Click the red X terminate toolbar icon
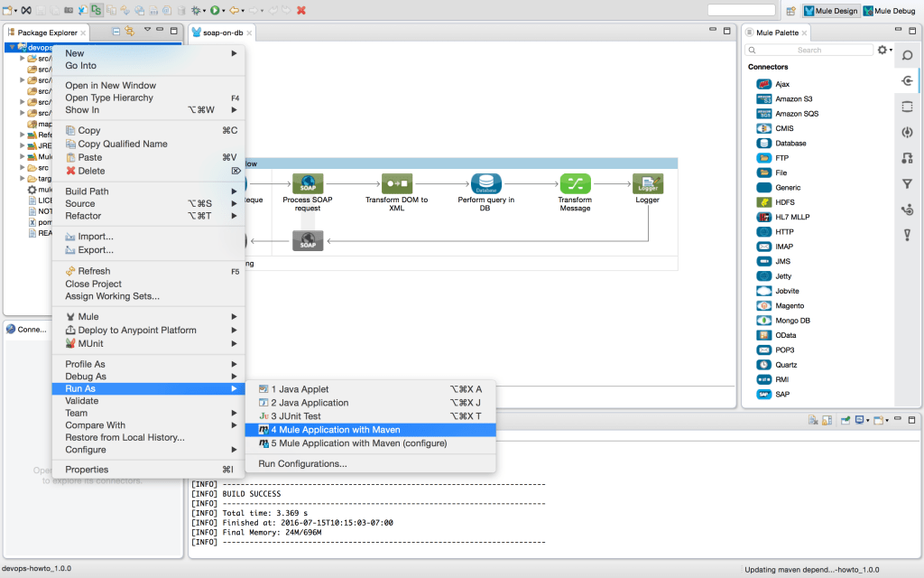 [x=301, y=10]
